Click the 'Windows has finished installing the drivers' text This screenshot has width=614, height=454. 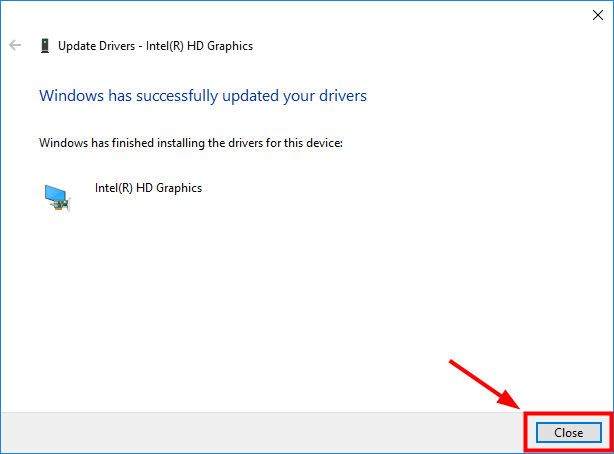click(190, 143)
